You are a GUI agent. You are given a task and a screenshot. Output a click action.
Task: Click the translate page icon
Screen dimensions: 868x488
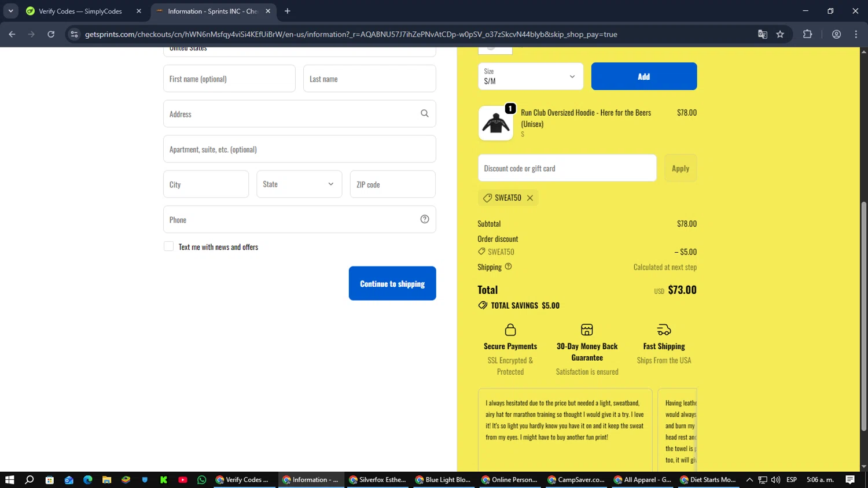(763, 34)
